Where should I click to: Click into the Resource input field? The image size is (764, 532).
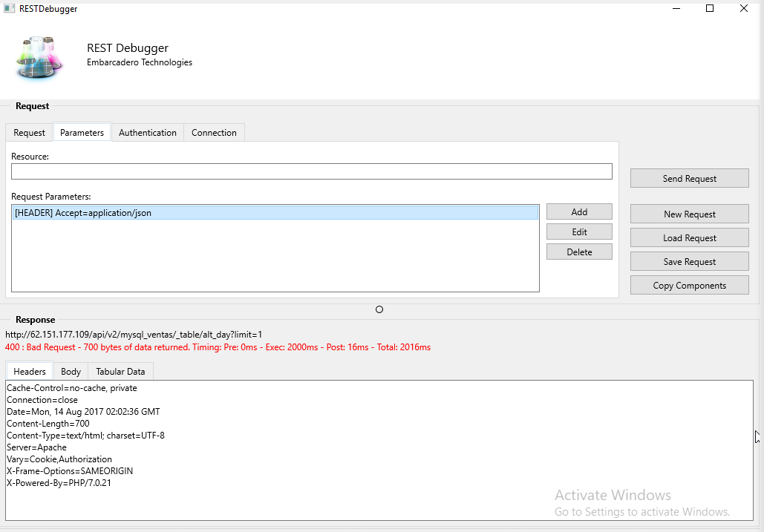[x=312, y=171]
